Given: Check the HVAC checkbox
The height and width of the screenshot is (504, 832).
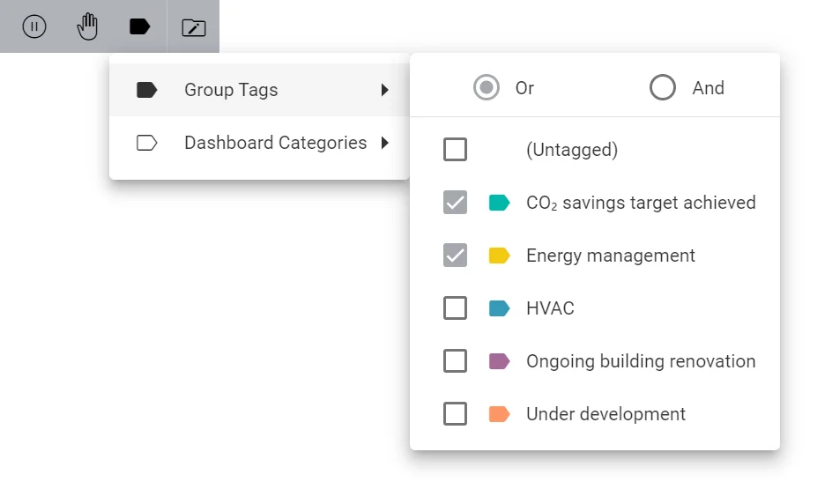Looking at the screenshot, I should click(456, 308).
